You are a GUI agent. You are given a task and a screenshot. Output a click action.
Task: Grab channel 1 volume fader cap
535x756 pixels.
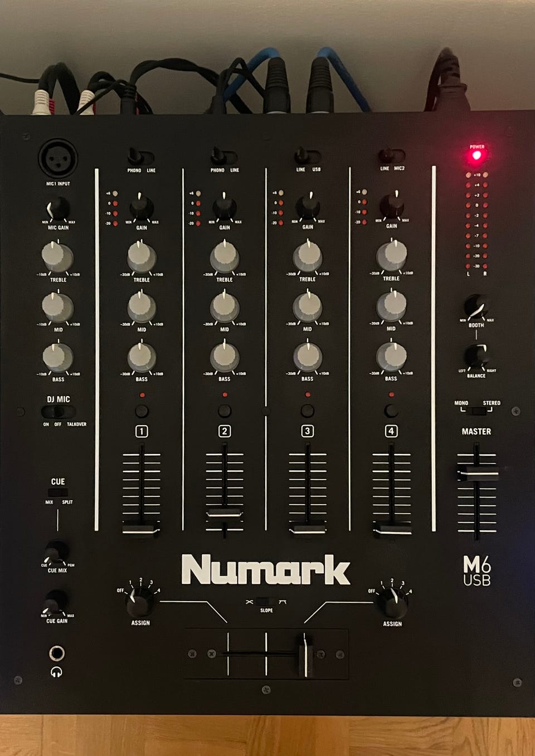coord(141,530)
